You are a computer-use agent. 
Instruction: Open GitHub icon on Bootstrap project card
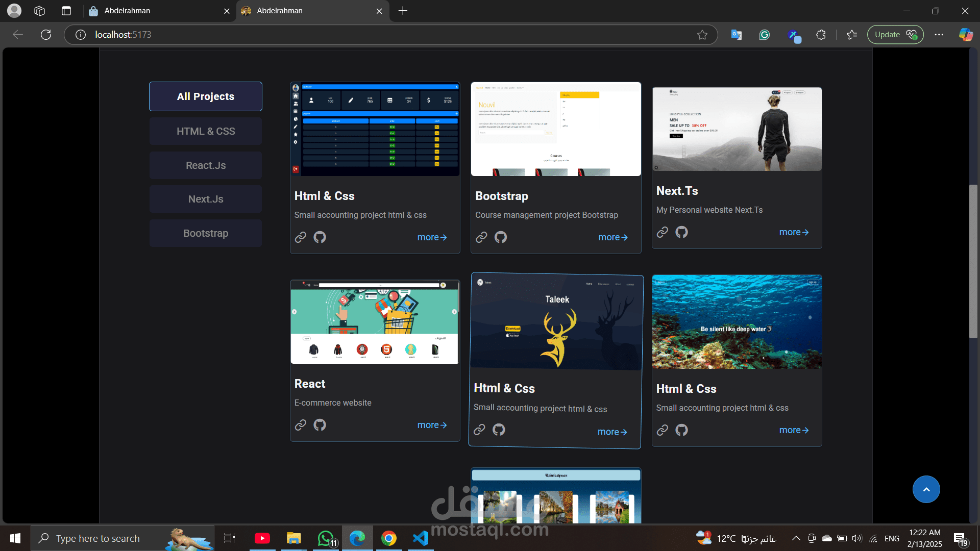tap(500, 237)
